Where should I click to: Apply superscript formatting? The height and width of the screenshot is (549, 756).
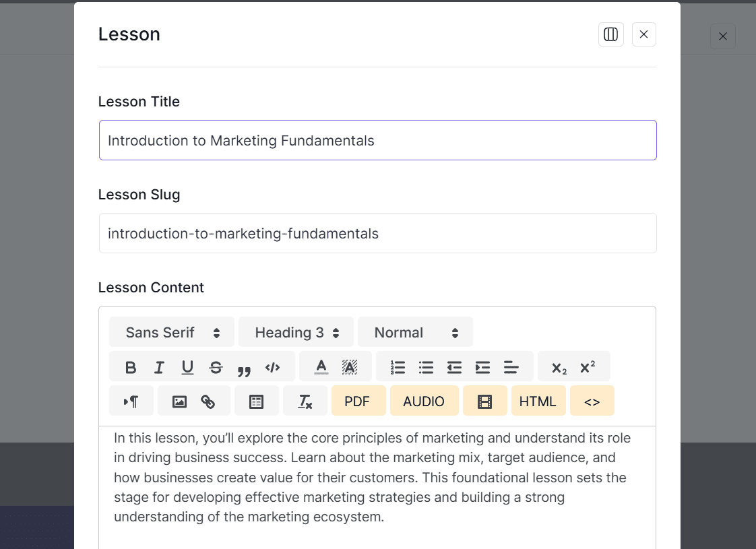click(589, 366)
